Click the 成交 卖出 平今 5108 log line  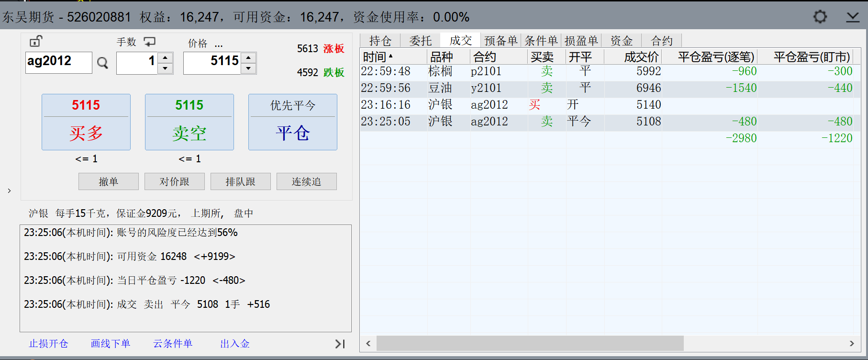pyautogui.click(x=147, y=304)
